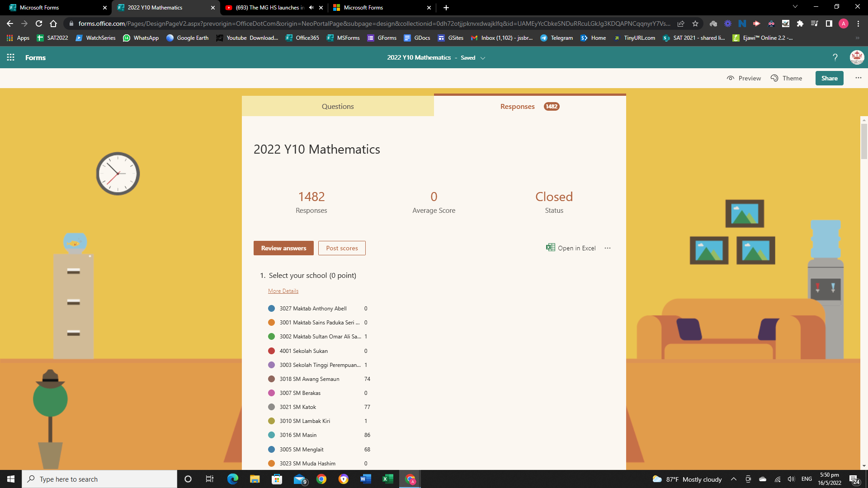868x488 pixels.
Task: Open More Details for school question
Action: [283, 291]
